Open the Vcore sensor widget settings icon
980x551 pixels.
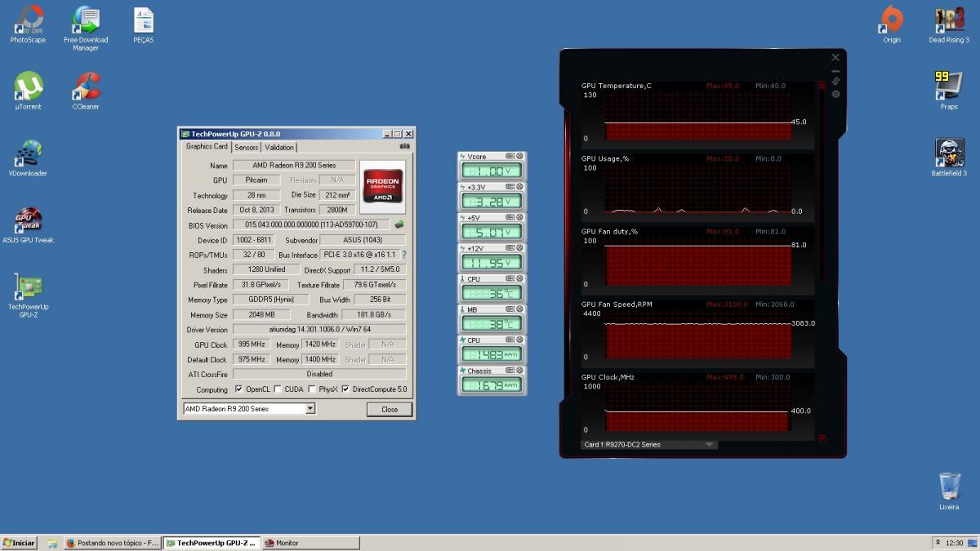(510, 156)
